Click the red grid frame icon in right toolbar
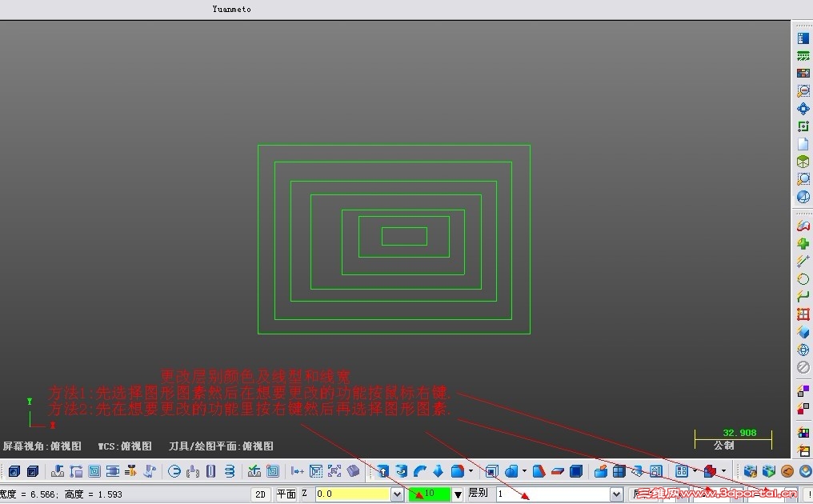The width and height of the screenshot is (813, 504). [803, 314]
